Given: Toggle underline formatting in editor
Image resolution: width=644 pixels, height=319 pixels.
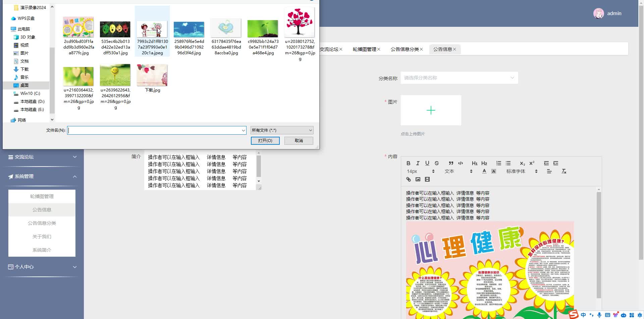Looking at the screenshot, I should coord(427,163).
